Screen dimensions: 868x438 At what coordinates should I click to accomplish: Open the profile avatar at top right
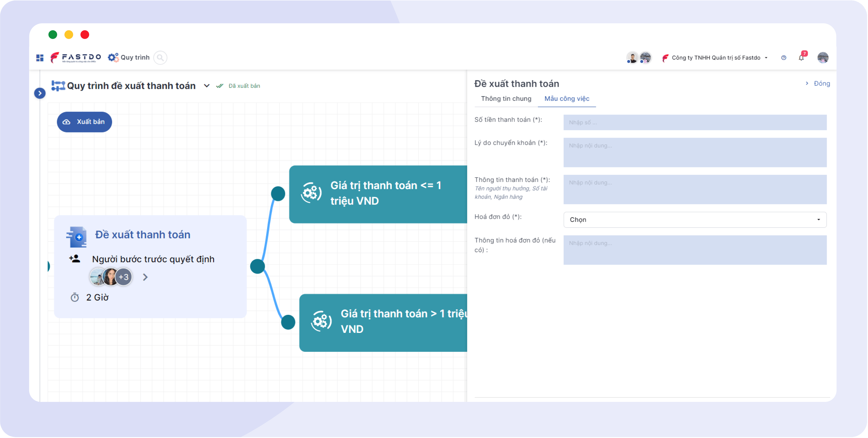point(823,58)
